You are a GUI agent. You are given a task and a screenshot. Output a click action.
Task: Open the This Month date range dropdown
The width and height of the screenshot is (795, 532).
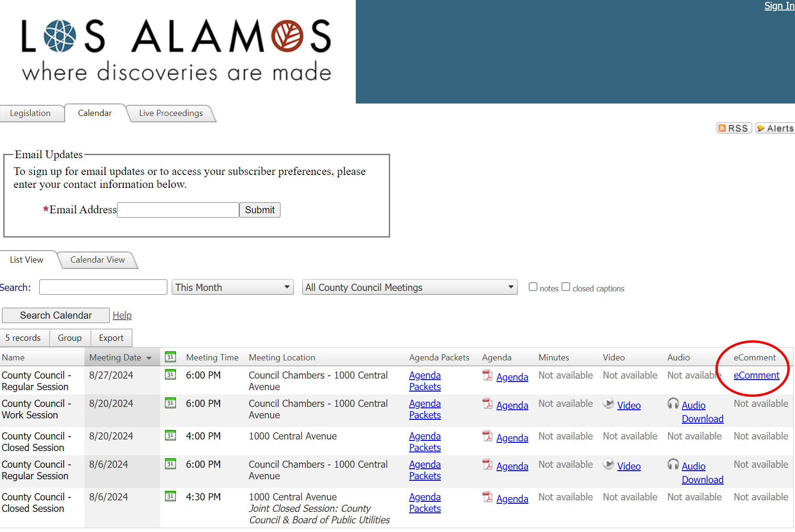click(233, 287)
